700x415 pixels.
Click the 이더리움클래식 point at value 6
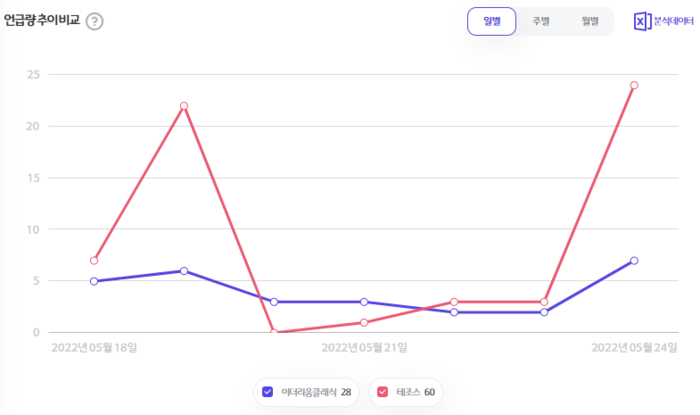[184, 271]
